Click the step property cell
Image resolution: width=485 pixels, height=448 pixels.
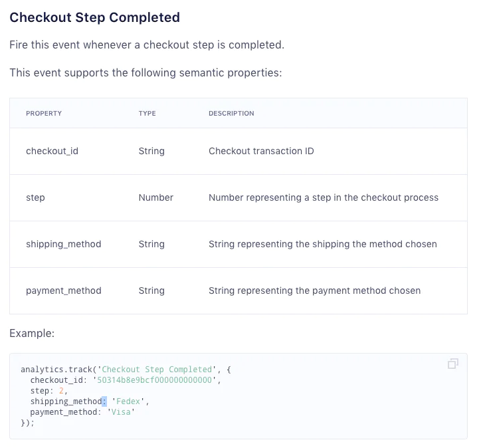click(x=35, y=197)
